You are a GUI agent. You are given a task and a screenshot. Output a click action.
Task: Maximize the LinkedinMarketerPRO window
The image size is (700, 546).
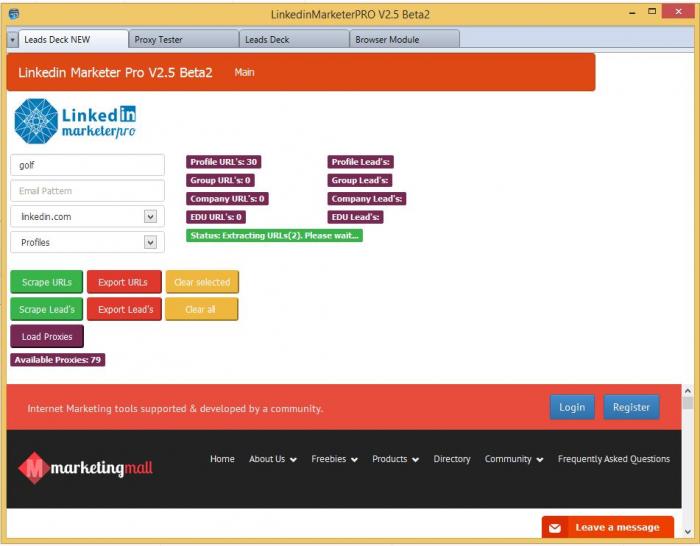pos(652,12)
